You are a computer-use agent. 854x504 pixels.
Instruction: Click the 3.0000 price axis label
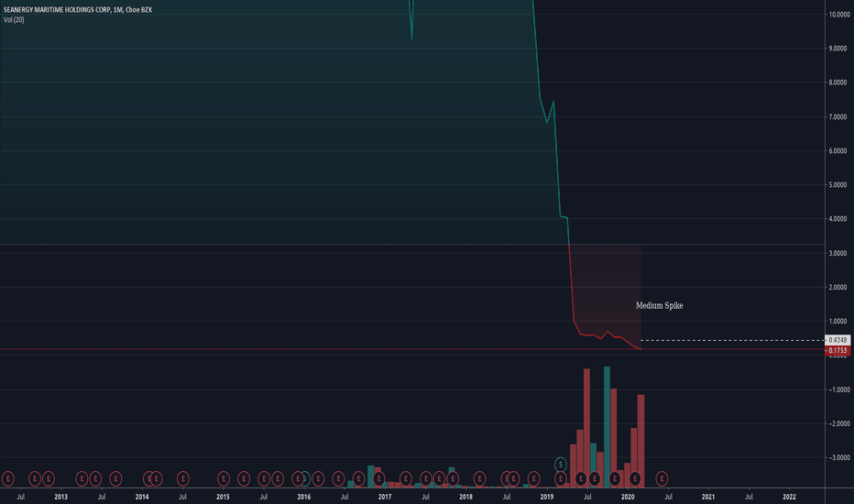pos(839,253)
